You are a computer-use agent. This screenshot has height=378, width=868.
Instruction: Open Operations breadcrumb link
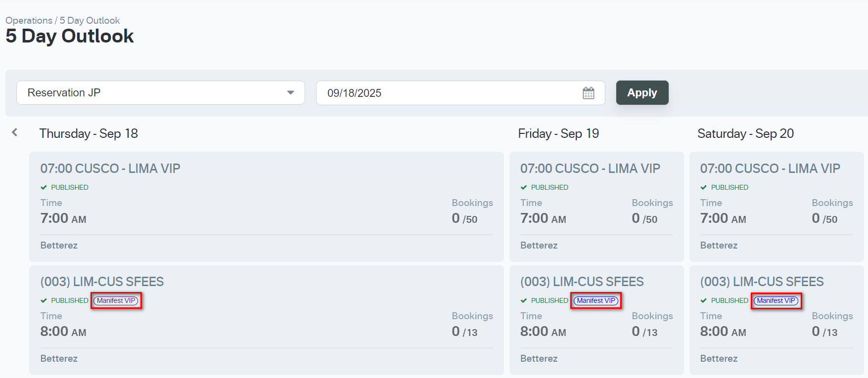tap(29, 20)
